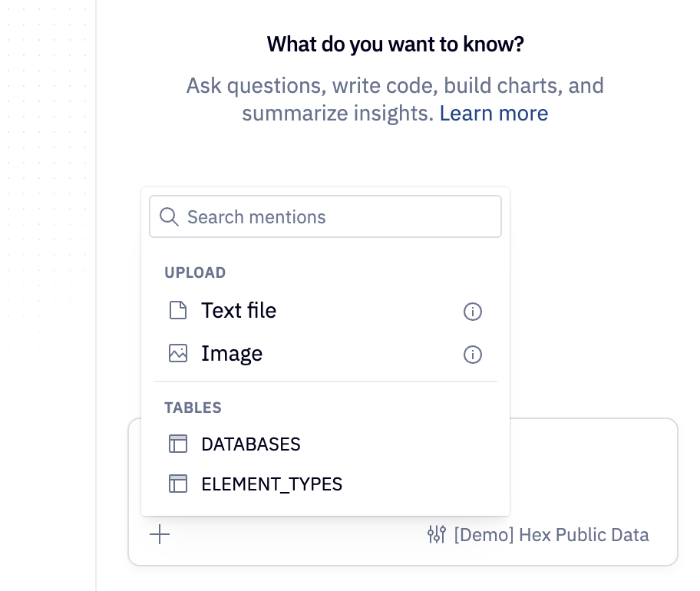
Task: Click the Text file document icon
Action: point(177,310)
